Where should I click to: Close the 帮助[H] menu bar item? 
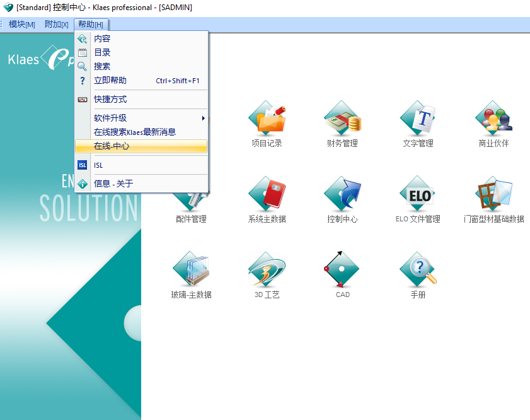[91, 25]
